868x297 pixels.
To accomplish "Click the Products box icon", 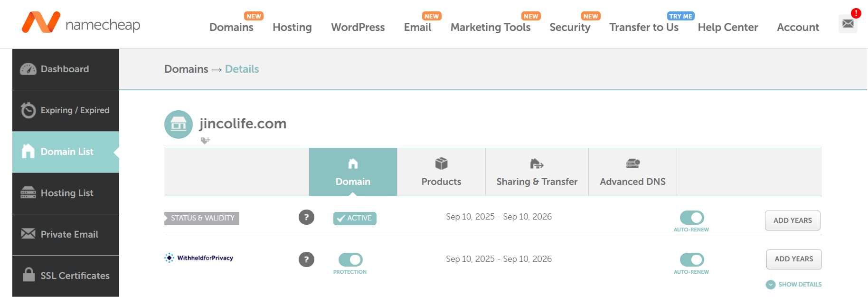I will click(x=442, y=163).
